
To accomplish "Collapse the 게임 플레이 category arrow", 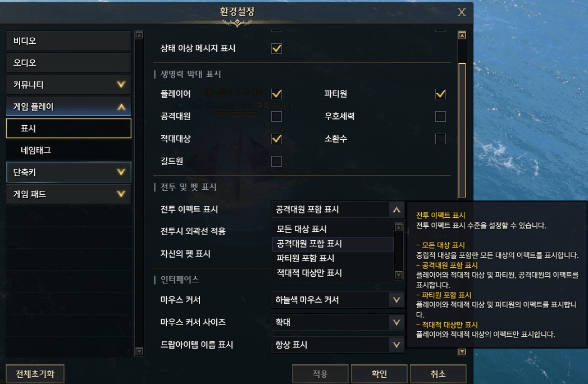I will tap(121, 107).
